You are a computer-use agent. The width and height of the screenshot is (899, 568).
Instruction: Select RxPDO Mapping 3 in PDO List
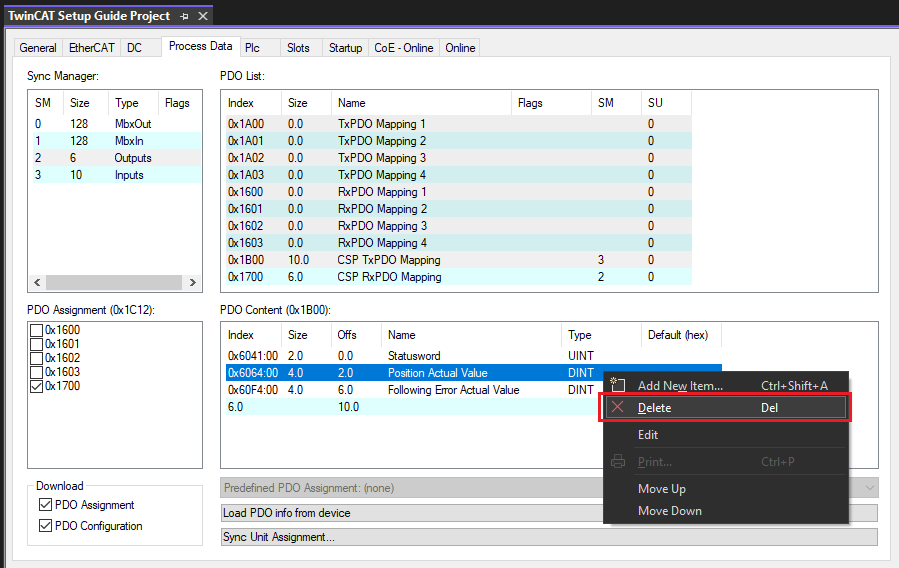pyautogui.click(x=459, y=226)
